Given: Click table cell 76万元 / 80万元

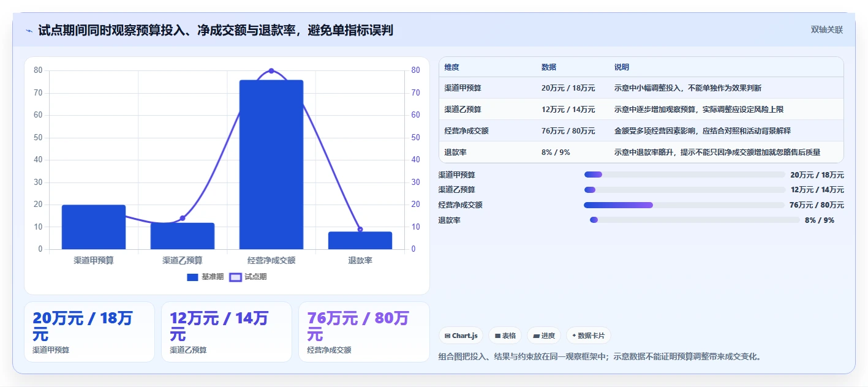Looking at the screenshot, I should 568,131.
